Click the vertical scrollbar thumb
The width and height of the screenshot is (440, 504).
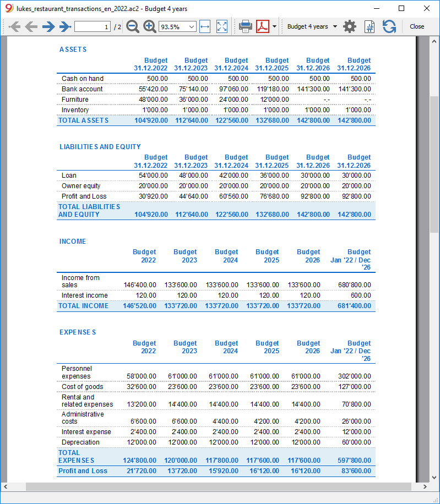point(434,164)
